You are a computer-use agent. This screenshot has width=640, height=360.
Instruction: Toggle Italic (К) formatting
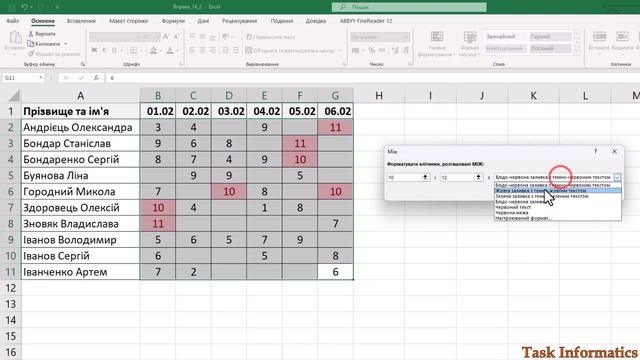point(104,50)
